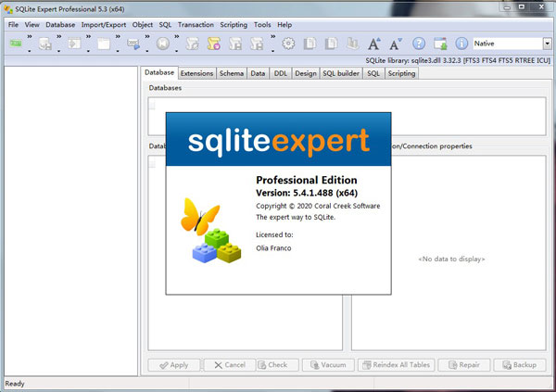
Task: Click the licensee name Olia Franco
Action: click(273, 248)
